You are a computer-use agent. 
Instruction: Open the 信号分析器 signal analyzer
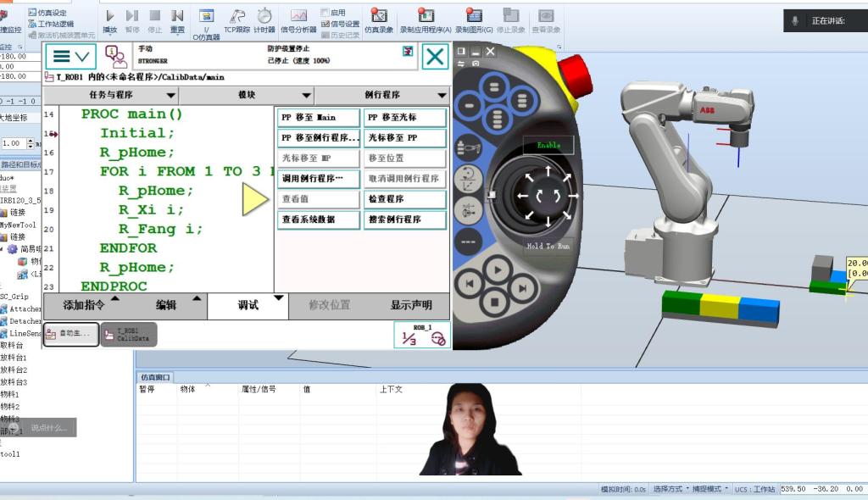tap(298, 20)
